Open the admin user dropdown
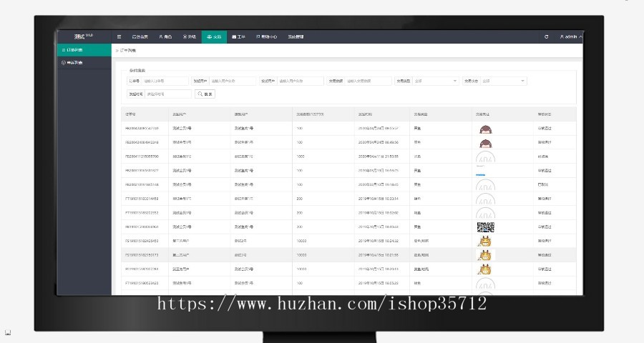Screen dimensions: 644x343 click(570, 37)
